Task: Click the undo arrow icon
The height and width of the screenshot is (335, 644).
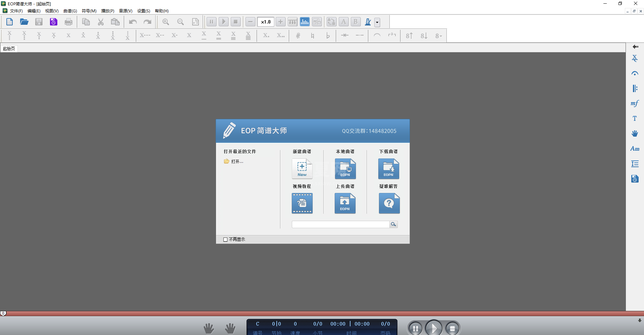Action: click(133, 22)
